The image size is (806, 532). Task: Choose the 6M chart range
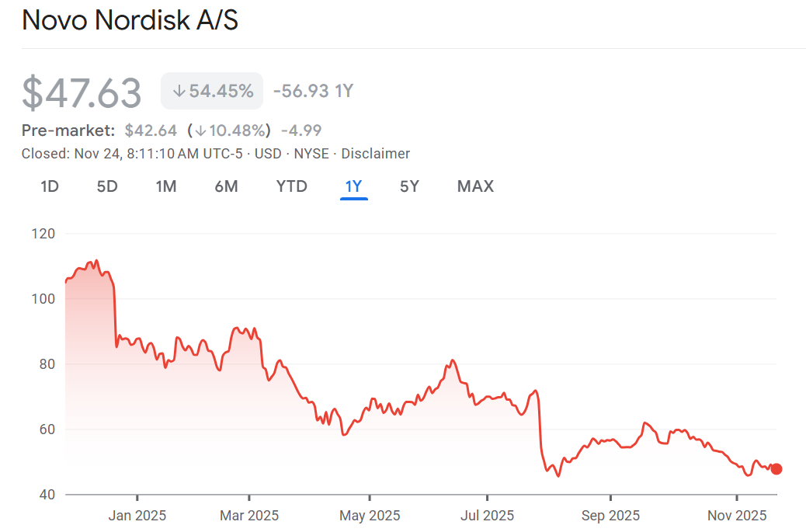coord(226,186)
